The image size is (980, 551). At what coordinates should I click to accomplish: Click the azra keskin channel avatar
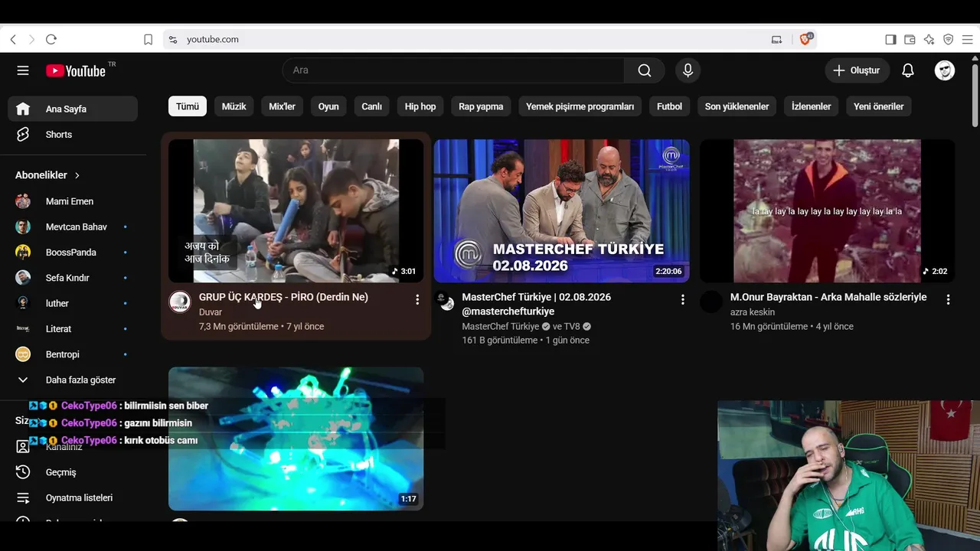pos(711,302)
